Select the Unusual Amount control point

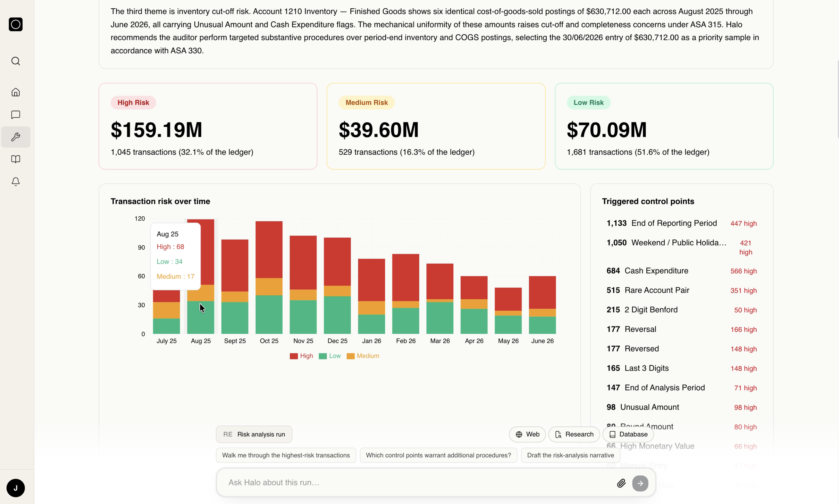tap(681, 407)
